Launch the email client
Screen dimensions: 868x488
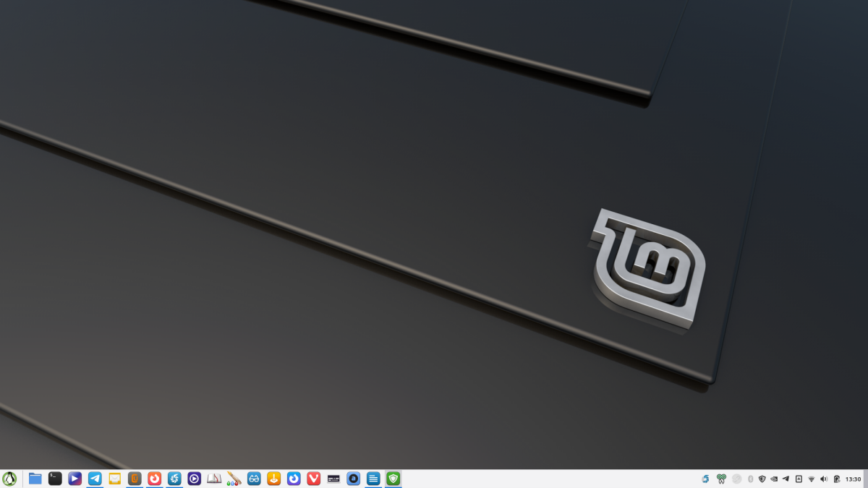[x=114, y=478]
